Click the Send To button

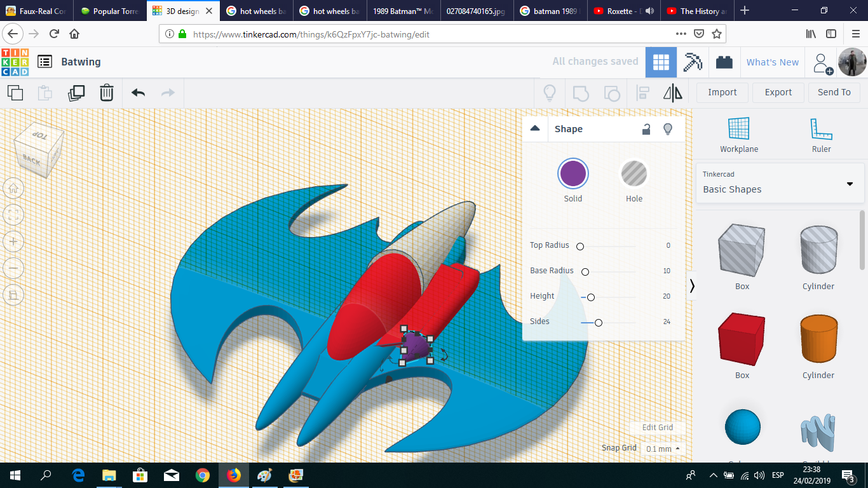click(x=834, y=93)
